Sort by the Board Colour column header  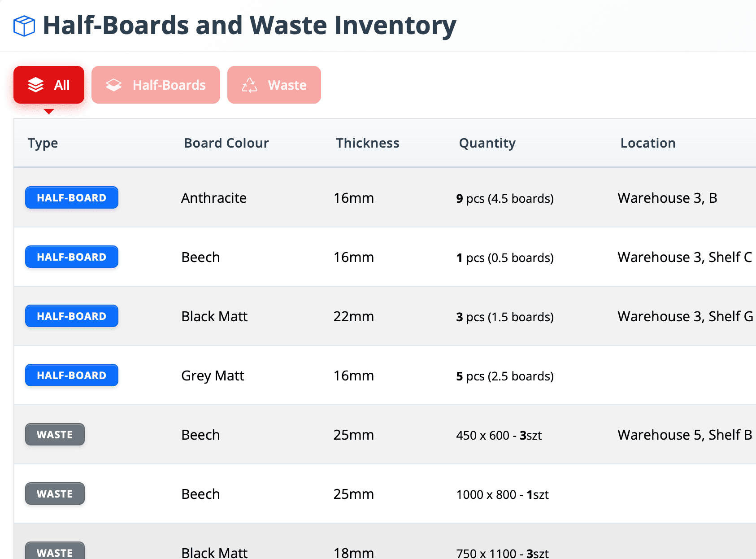coord(226,143)
